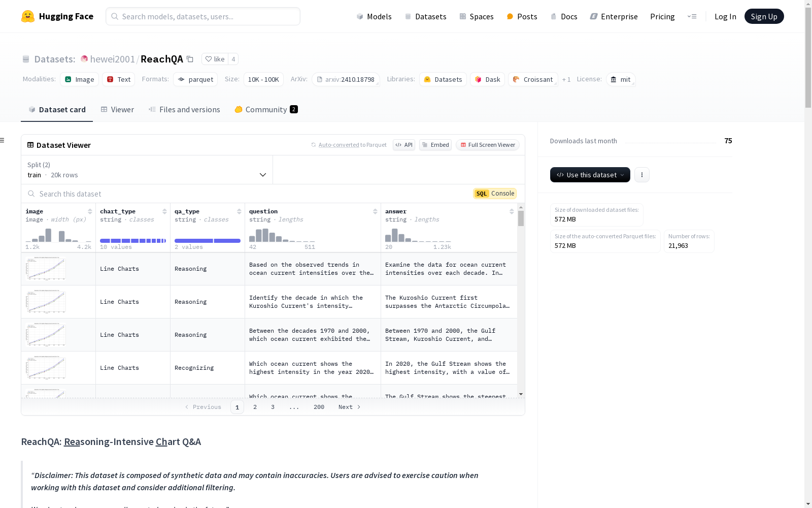Select the Text modality tag

(x=119, y=79)
